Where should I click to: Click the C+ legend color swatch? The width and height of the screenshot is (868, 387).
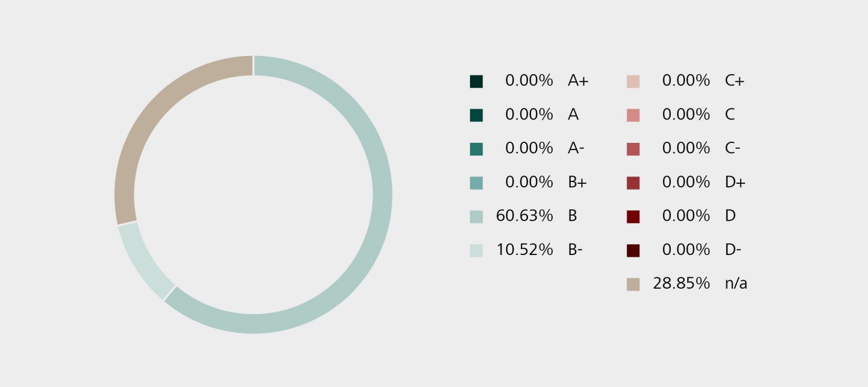pyautogui.click(x=633, y=81)
